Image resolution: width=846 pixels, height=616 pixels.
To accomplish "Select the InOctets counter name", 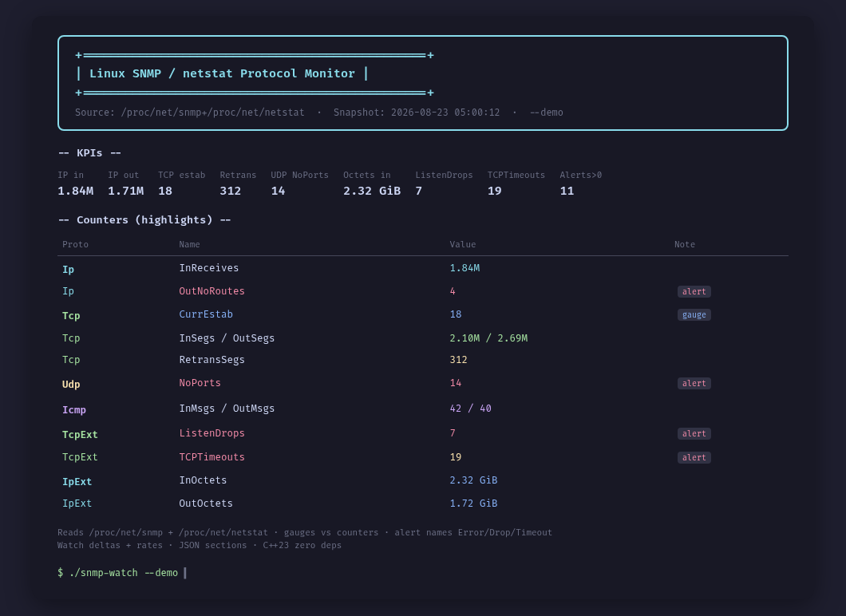I will click(203, 480).
